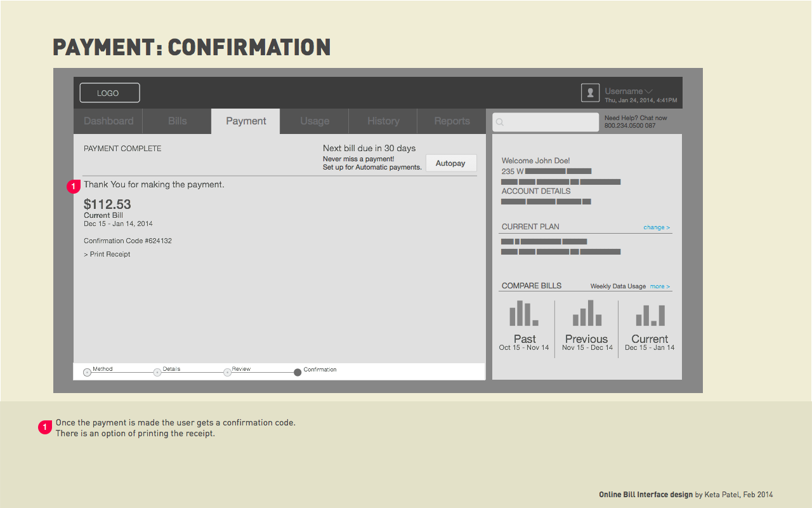Click 'Confirmation Code #624132' text
Screen dimensions: 812x508
click(128, 241)
